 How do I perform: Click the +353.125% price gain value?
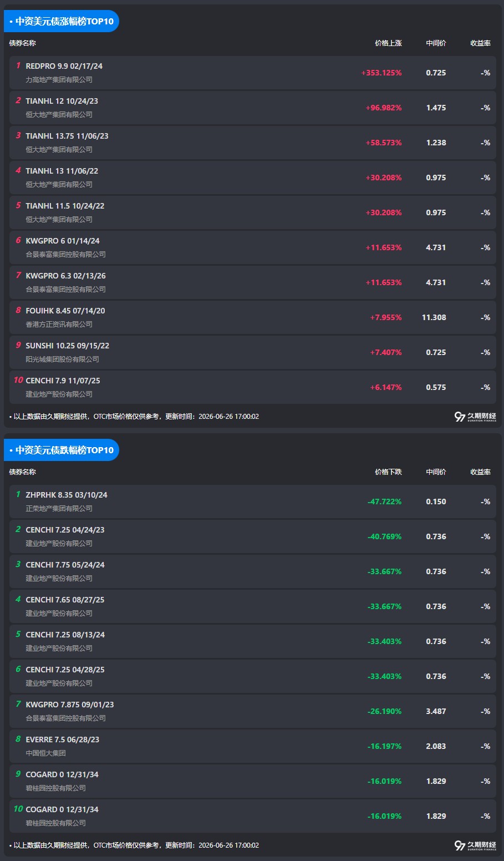[381, 73]
